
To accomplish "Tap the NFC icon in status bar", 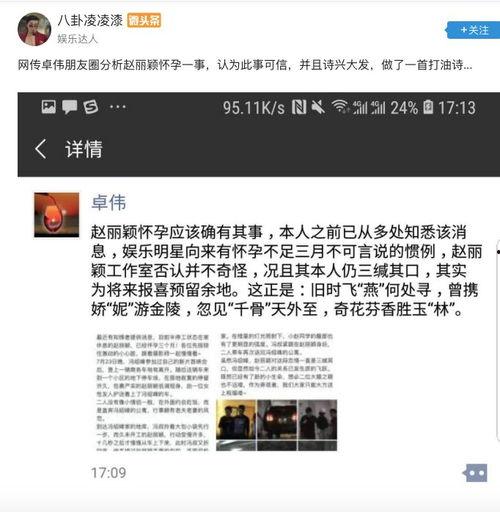I will point(299,107).
